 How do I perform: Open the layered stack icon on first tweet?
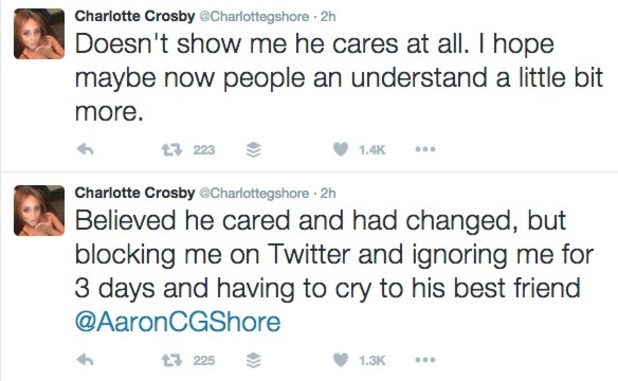click(x=253, y=150)
